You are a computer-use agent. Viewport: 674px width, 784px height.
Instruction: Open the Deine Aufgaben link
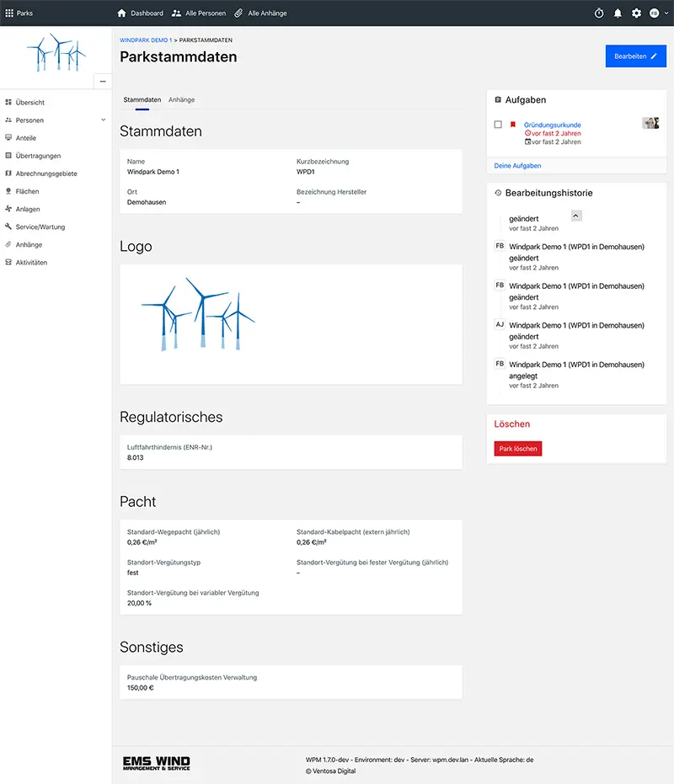(x=517, y=166)
